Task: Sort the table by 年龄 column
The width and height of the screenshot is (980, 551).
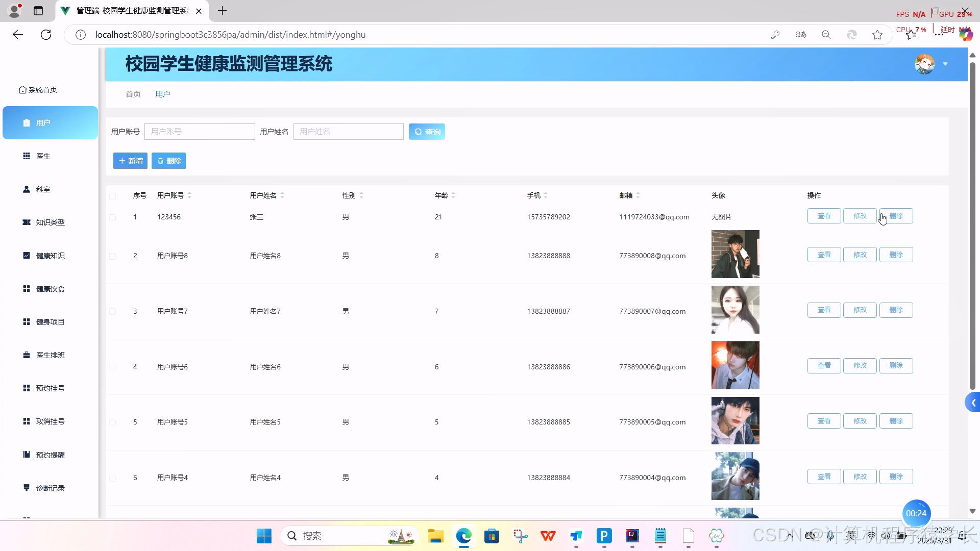Action: click(x=452, y=195)
